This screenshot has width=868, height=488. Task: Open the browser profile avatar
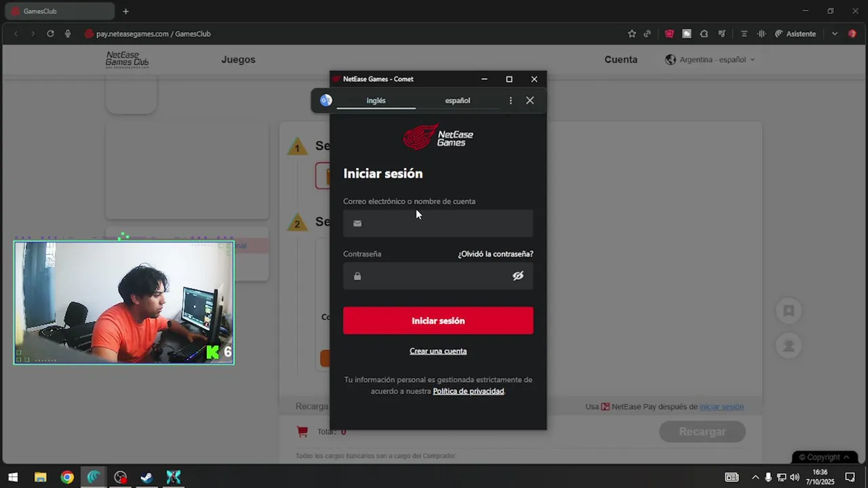[852, 34]
